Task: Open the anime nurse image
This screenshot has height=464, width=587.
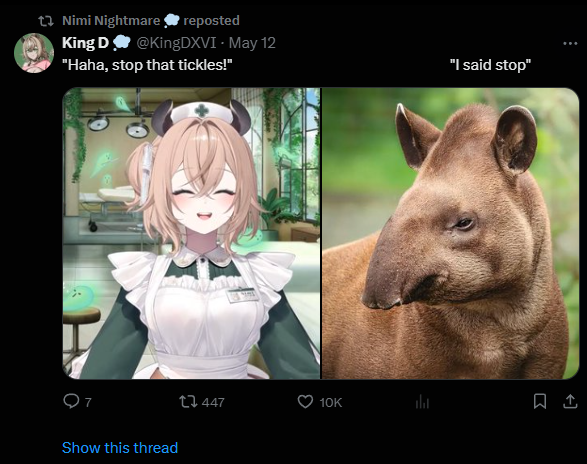Action: point(191,233)
